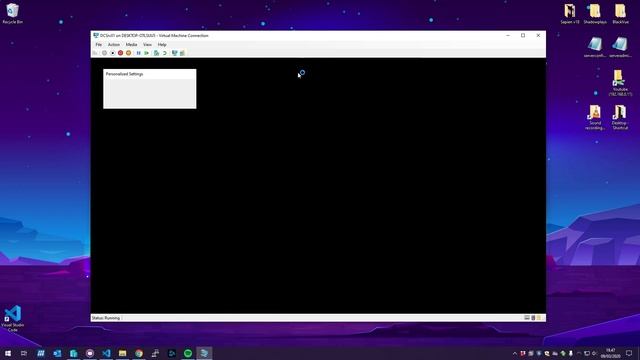Click the microphone icon in system tray
Screen dimensions: 640x360
coord(571,353)
